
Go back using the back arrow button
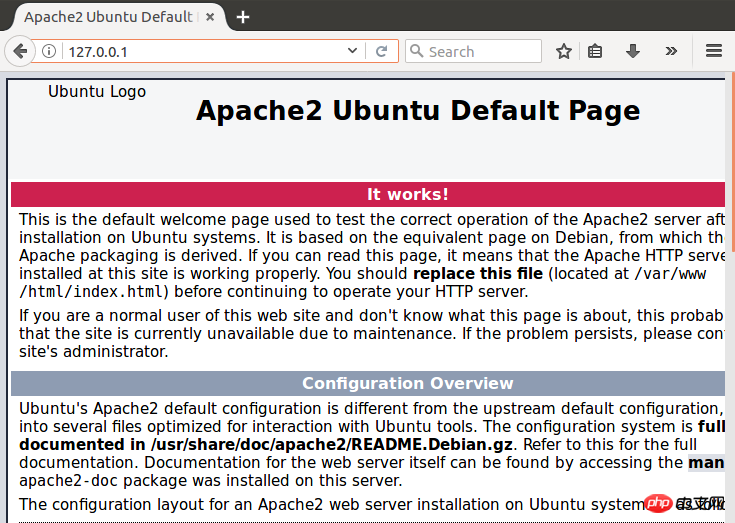point(20,51)
